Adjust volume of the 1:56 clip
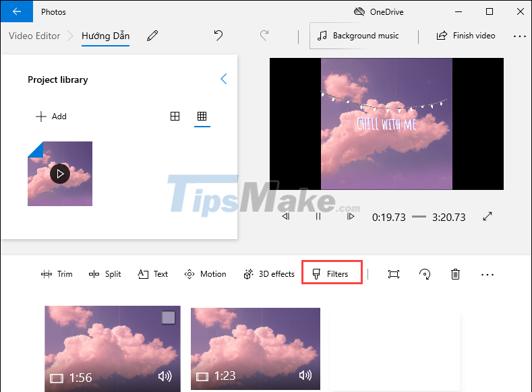Screen dimensions: 532x392 pos(165,377)
